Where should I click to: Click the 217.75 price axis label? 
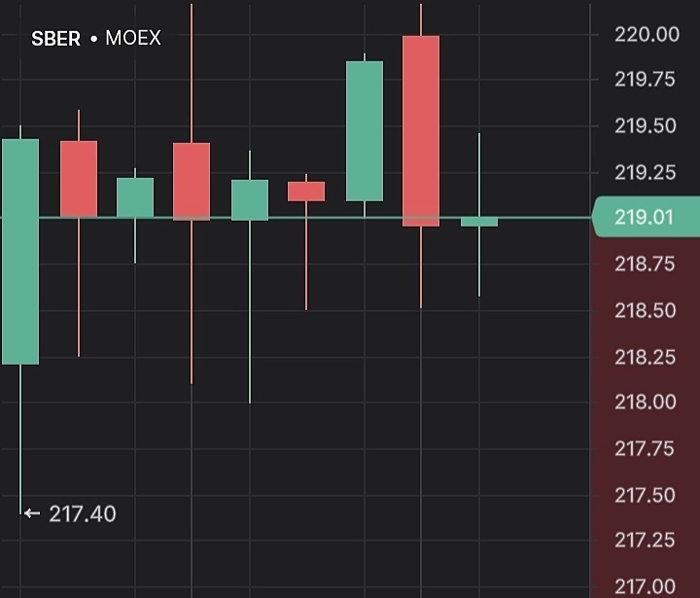click(647, 448)
